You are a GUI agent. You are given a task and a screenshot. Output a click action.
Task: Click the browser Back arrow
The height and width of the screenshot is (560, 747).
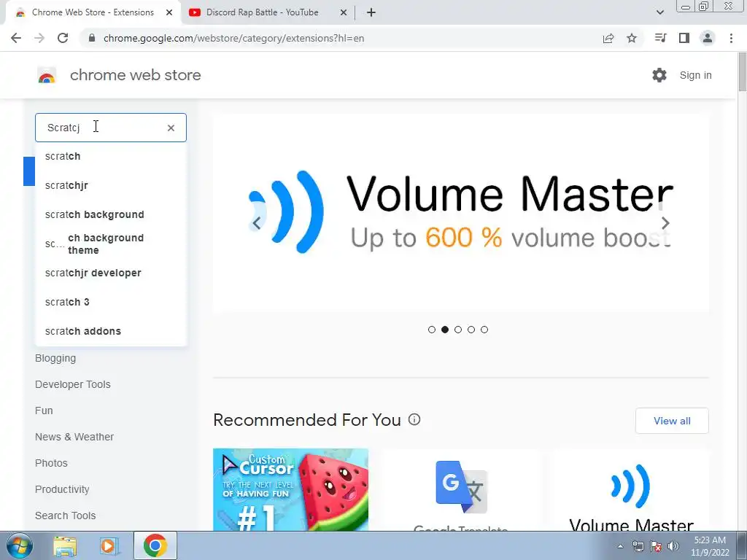[x=16, y=38]
